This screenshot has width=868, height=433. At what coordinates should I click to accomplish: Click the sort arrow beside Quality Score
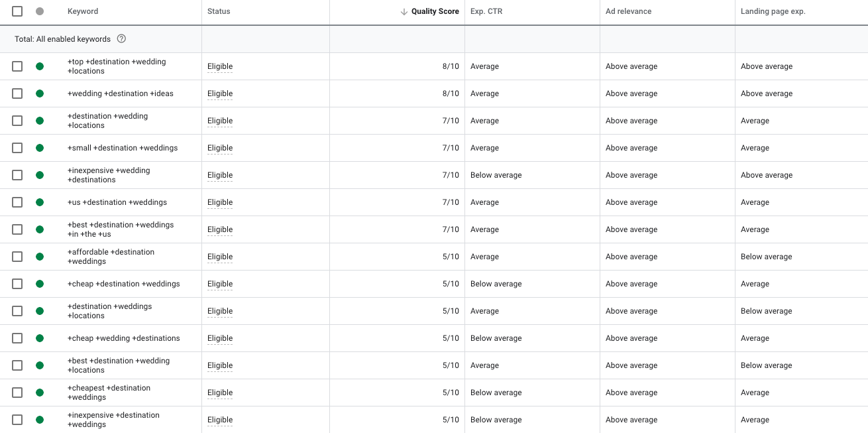pos(404,11)
